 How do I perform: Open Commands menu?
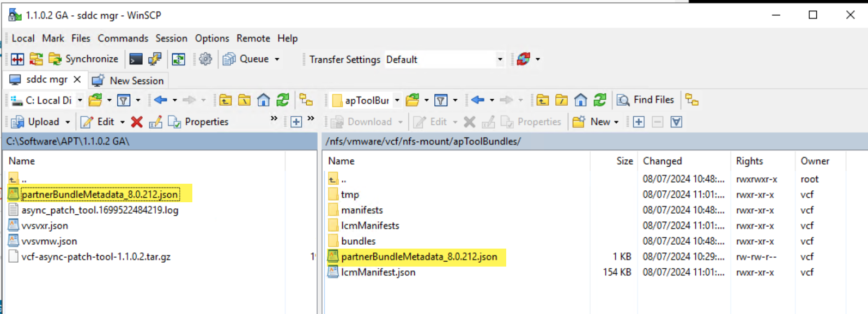point(123,38)
